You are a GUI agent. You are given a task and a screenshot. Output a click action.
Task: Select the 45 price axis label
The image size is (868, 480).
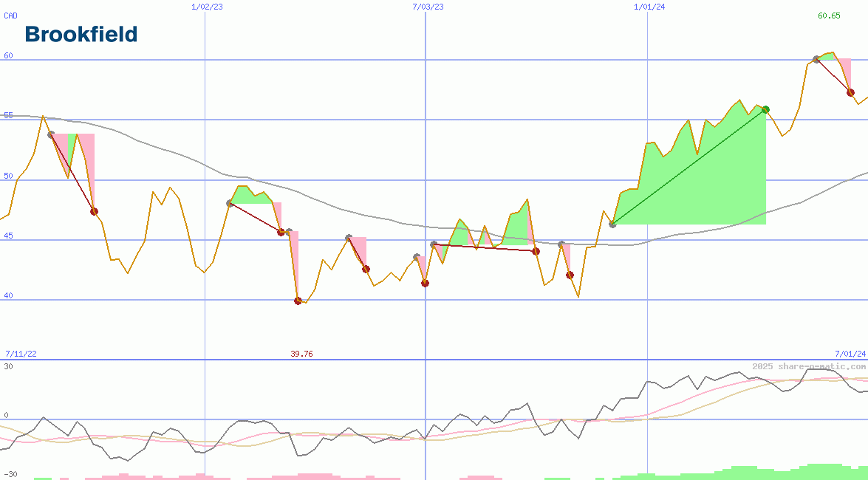coord(8,236)
